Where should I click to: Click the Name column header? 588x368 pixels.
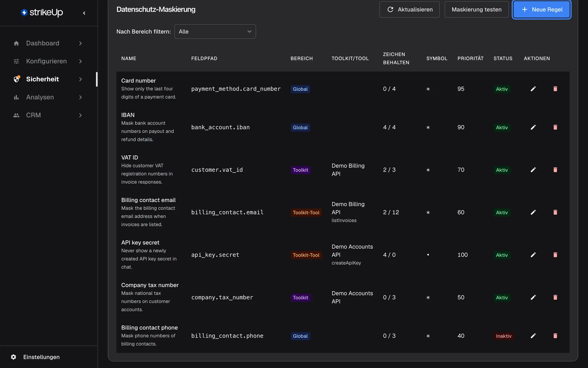point(129,58)
